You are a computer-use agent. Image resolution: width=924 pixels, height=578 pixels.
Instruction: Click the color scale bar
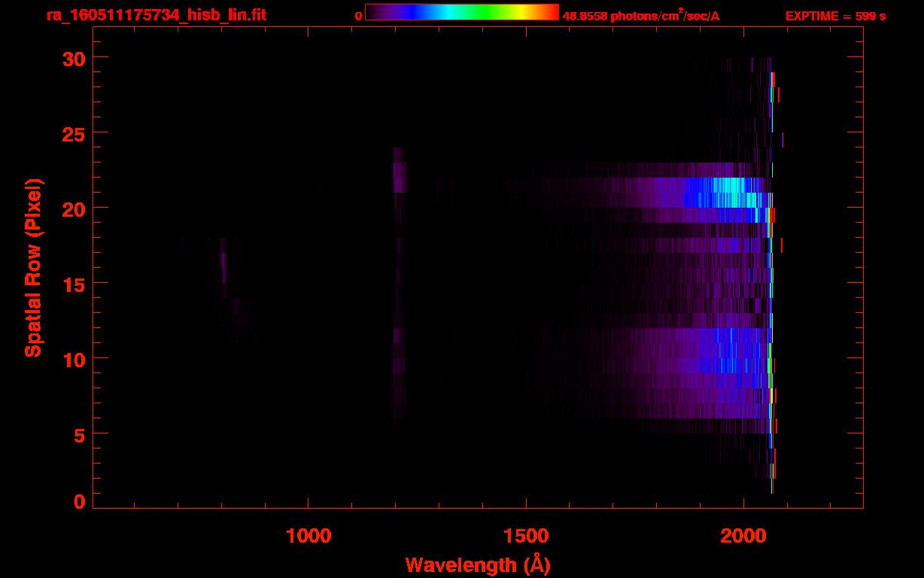pyautogui.click(x=462, y=12)
